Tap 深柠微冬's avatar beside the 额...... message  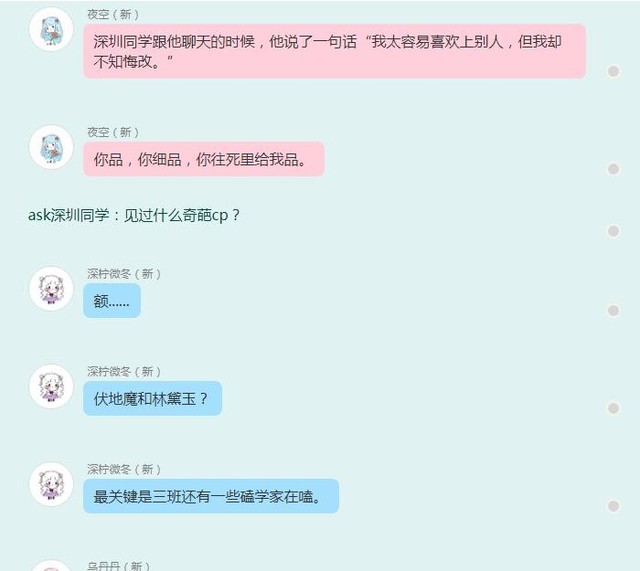coord(51,289)
